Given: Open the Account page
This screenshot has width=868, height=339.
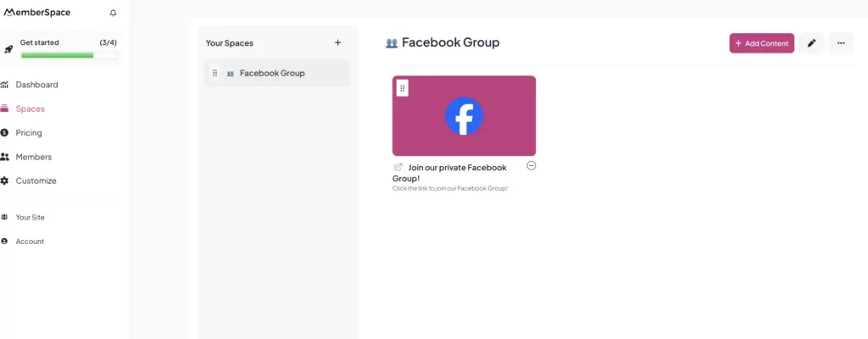Looking at the screenshot, I should 30,242.
